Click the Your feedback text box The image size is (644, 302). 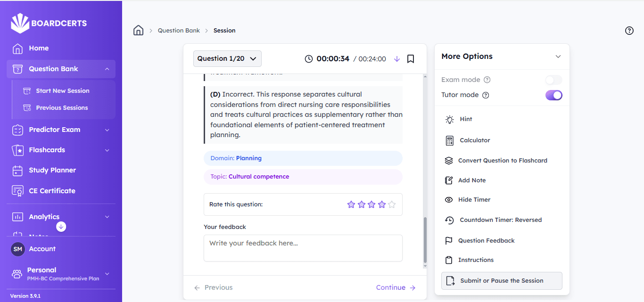(x=303, y=248)
